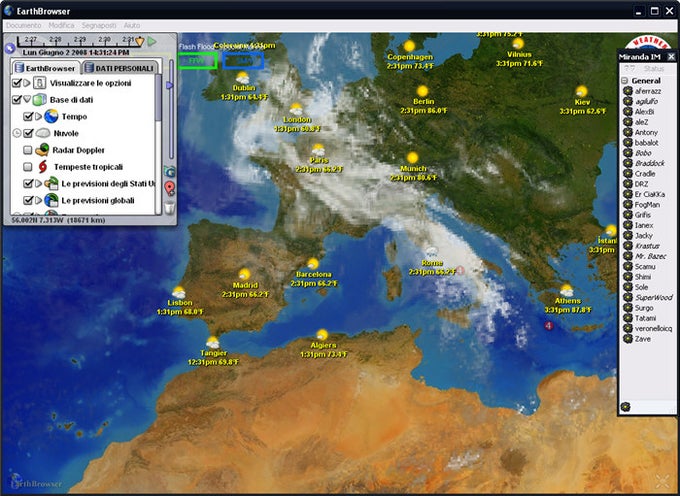The width and height of the screenshot is (680, 496).
Task: Disable the Nuvole clouds checkbox
Action: pyautogui.click(x=28, y=133)
